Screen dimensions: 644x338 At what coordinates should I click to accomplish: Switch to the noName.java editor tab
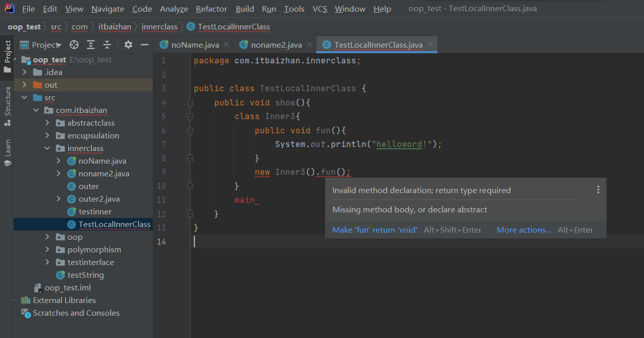(x=195, y=45)
